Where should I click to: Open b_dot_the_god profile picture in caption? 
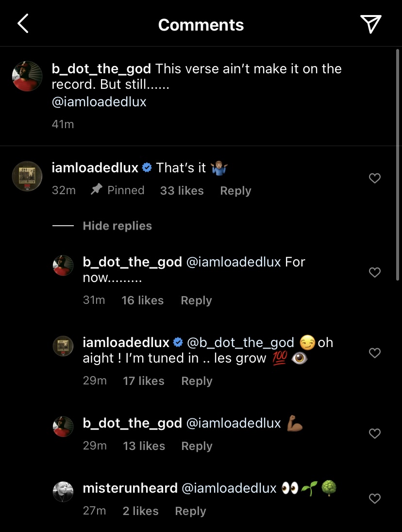tap(27, 76)
